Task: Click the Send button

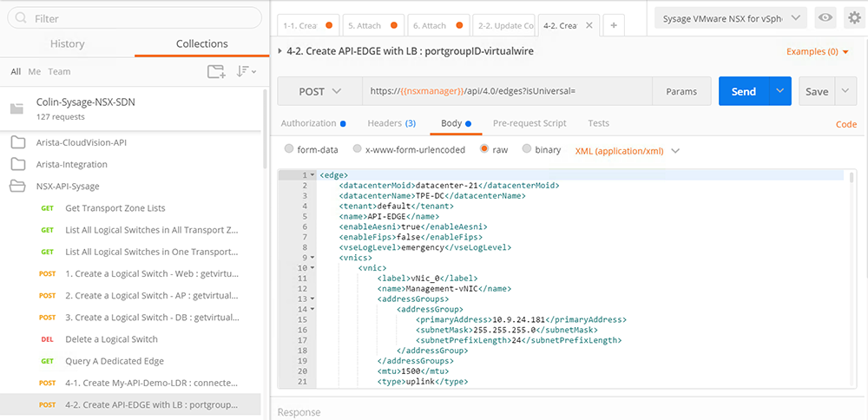Action: (x=744, y=91)
